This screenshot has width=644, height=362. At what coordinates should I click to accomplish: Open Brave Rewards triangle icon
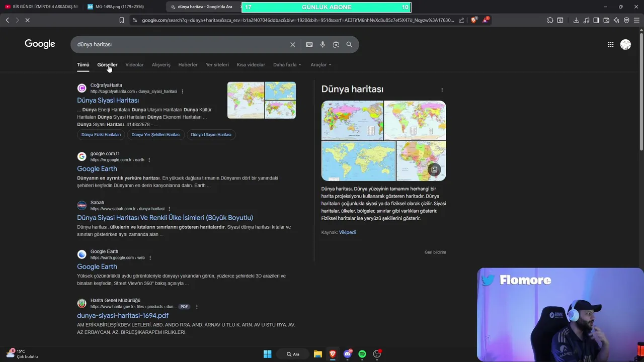486,20
